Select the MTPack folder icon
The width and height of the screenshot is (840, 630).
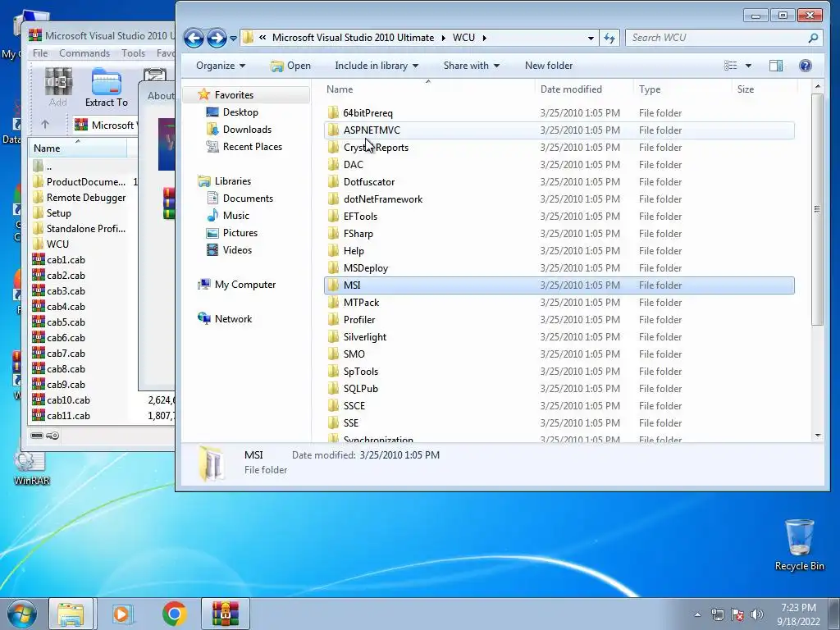coord(333,303)
